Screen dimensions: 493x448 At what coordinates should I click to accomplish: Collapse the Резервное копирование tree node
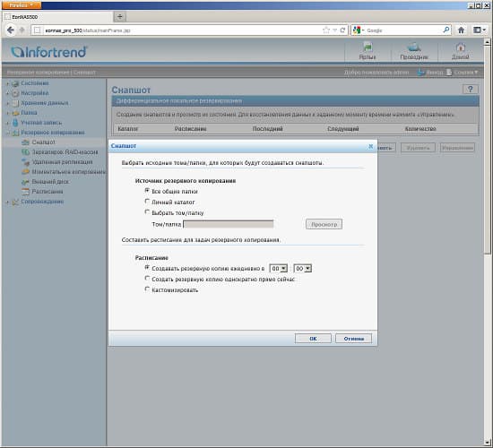click(x=7, y=133)
